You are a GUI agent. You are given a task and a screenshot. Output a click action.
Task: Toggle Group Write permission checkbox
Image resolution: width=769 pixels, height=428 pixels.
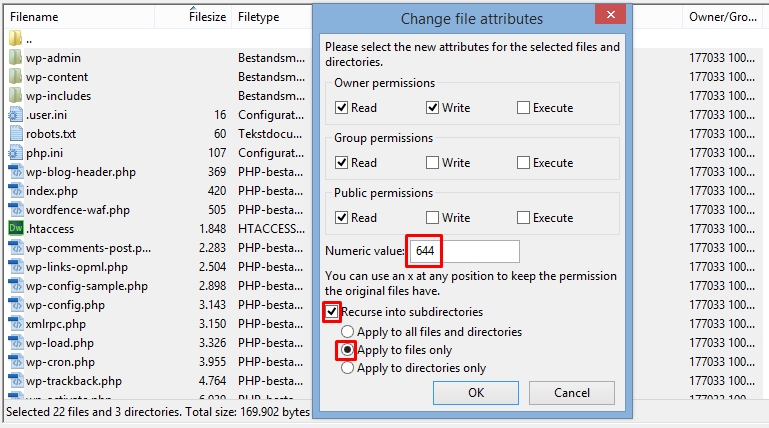pyautogui.click(x=432, y=163)
